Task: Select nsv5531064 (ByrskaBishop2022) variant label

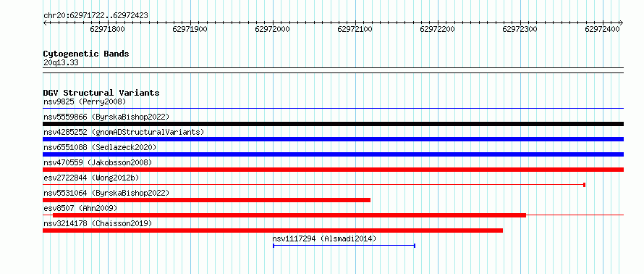Action: [106, 193]
